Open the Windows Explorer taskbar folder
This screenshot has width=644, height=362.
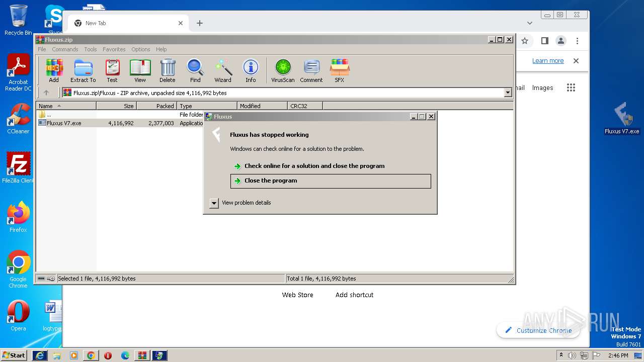[x=57, y=355]
